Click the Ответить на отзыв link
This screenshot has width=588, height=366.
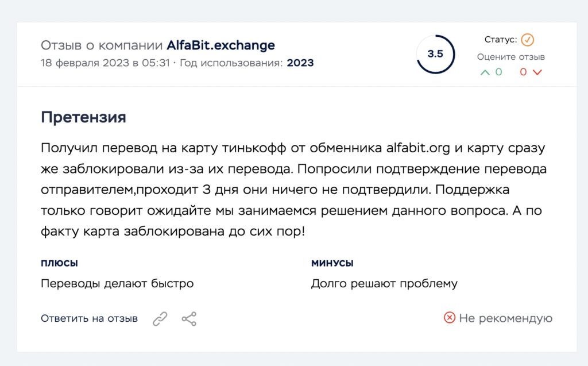(x=89, y=318)
